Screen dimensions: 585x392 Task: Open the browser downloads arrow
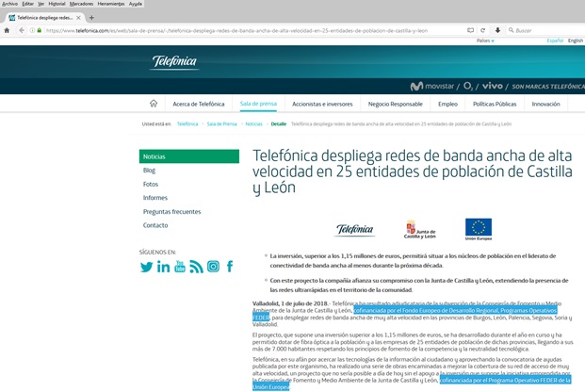(x=497, y=30)
